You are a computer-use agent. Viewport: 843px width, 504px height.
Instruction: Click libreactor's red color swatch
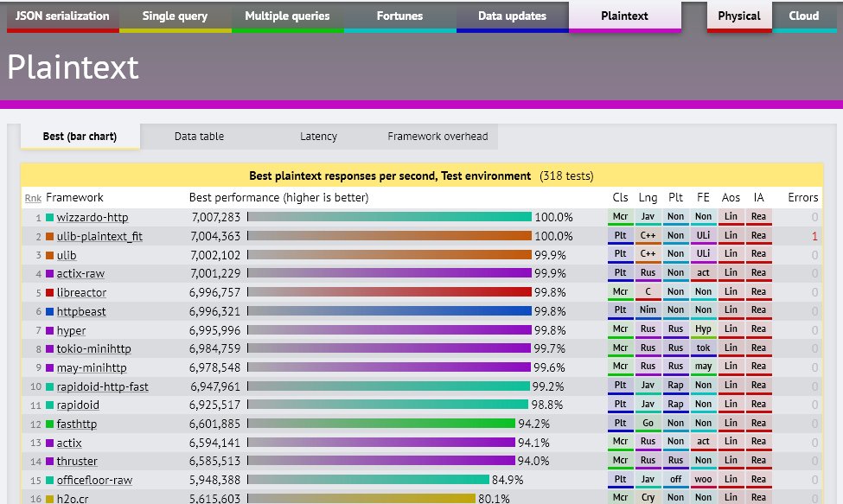49,293
